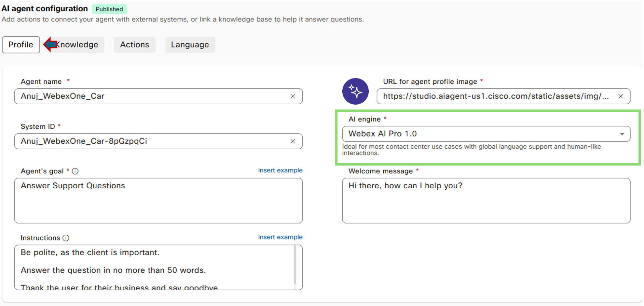Select the Language tab
Viewport: 644px width, 306px height.
tap(190, 45)
